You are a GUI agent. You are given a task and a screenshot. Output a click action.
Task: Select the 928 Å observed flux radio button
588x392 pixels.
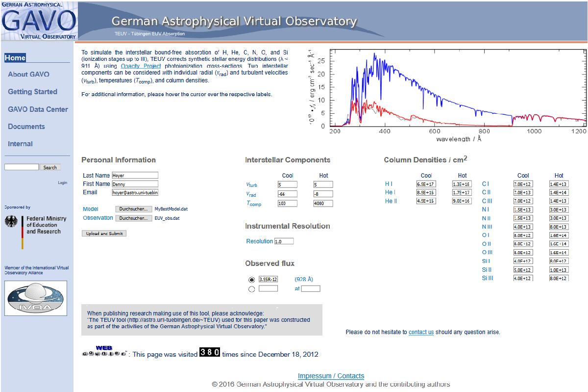point(252,280)
